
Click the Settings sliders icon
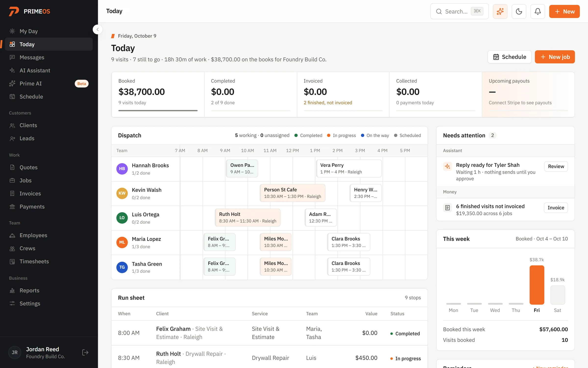pyautogui.click(x=12, y=303)
